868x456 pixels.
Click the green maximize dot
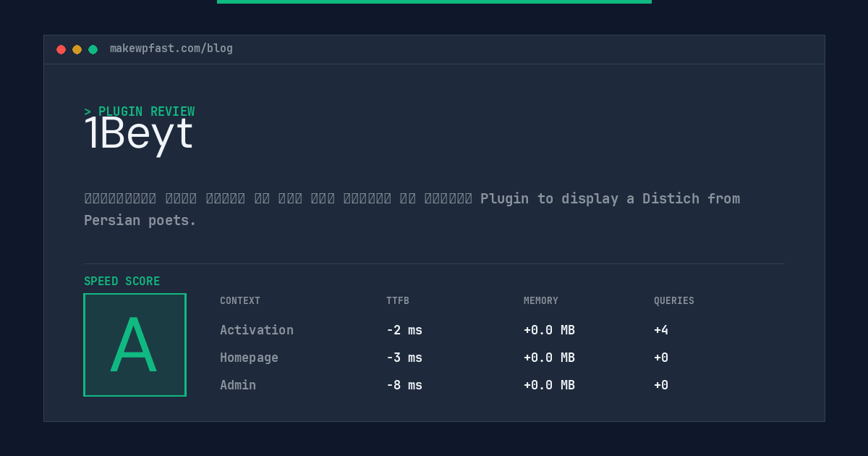point(93,49)
